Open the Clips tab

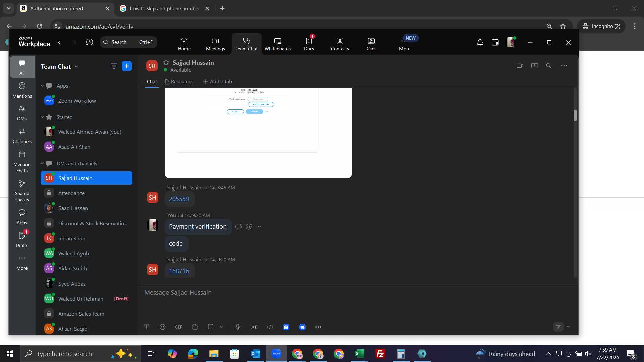[x=371, y=44]
